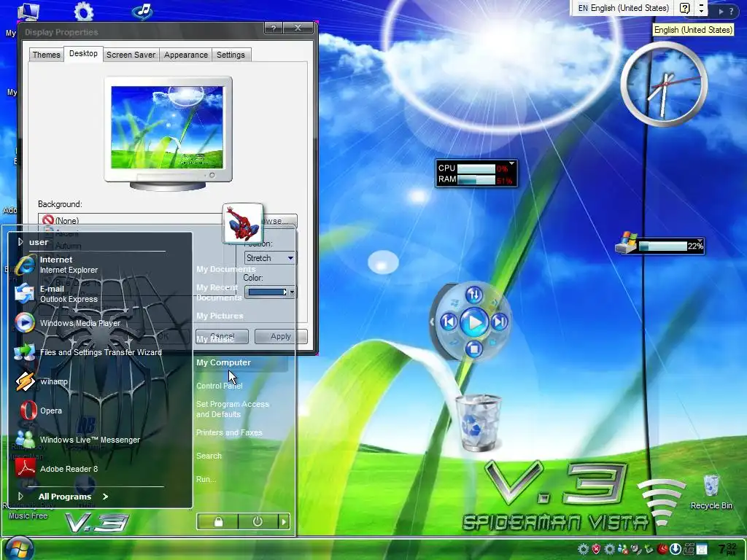Open the desktop Color dropdown arrow
Viewport: 747px width, 560px height.
[x=292, y=292]
